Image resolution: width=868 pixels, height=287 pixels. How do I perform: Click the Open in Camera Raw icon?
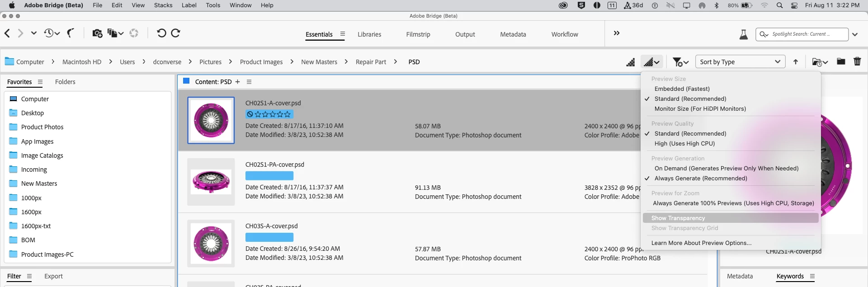tap(134, 33)
